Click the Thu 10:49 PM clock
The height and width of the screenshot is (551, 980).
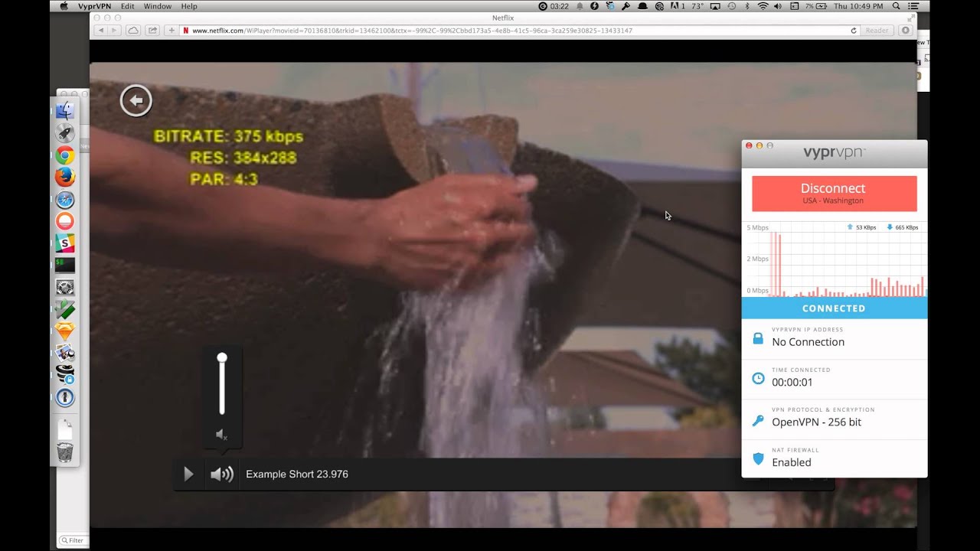(x=858, y=6)
